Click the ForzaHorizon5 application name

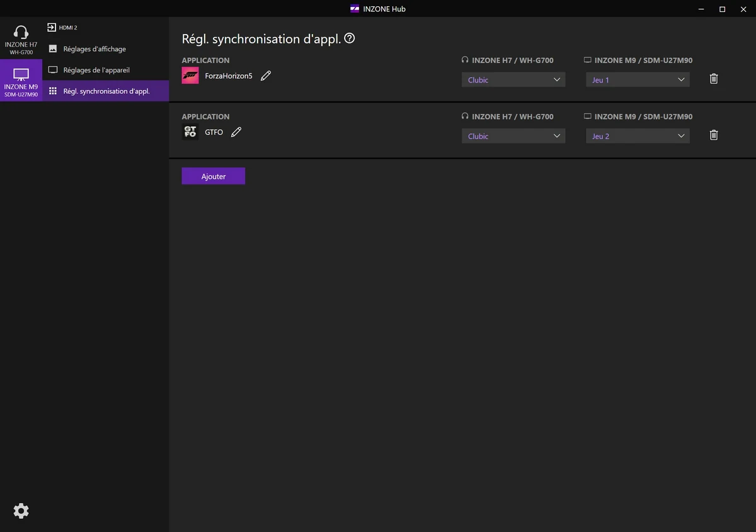pos(229,76)
